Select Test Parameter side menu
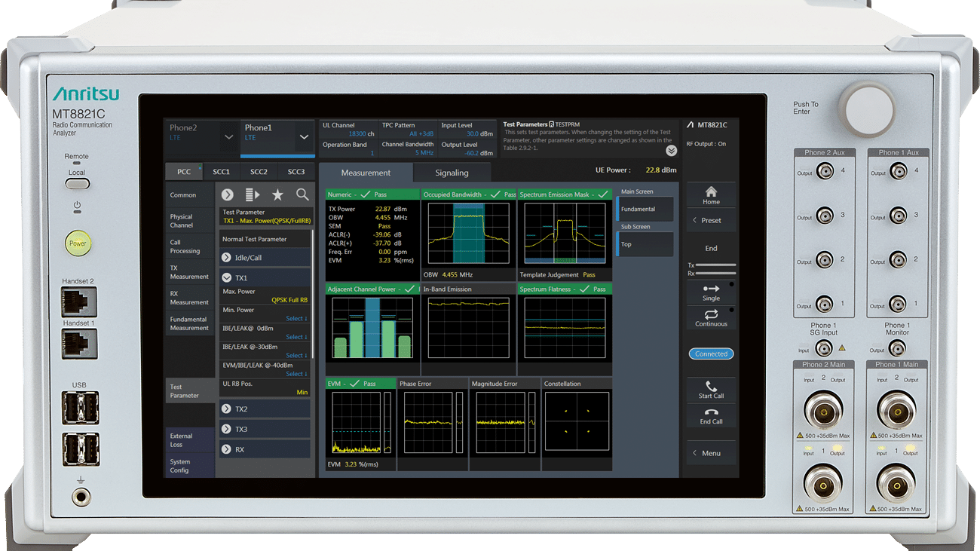Screen dimensions: 980x551 [x=190, y=391]
